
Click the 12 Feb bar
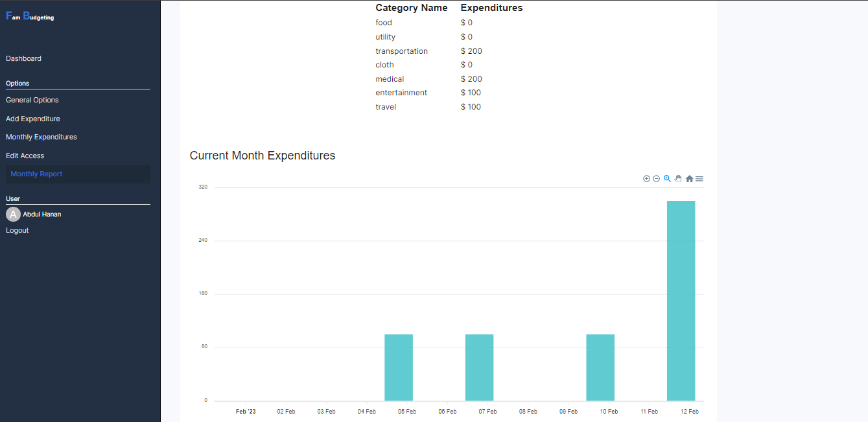681,301
